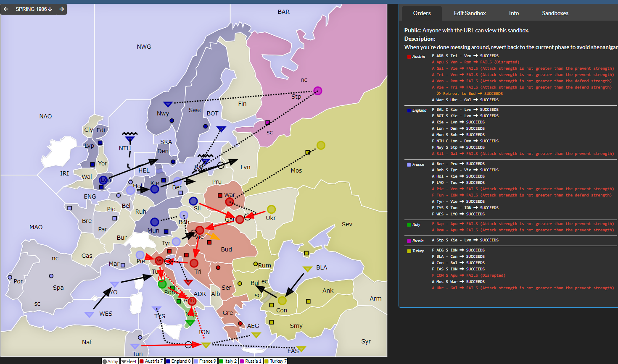
Task: Switch to the Orders tab
Action: (x=422, y=13)
